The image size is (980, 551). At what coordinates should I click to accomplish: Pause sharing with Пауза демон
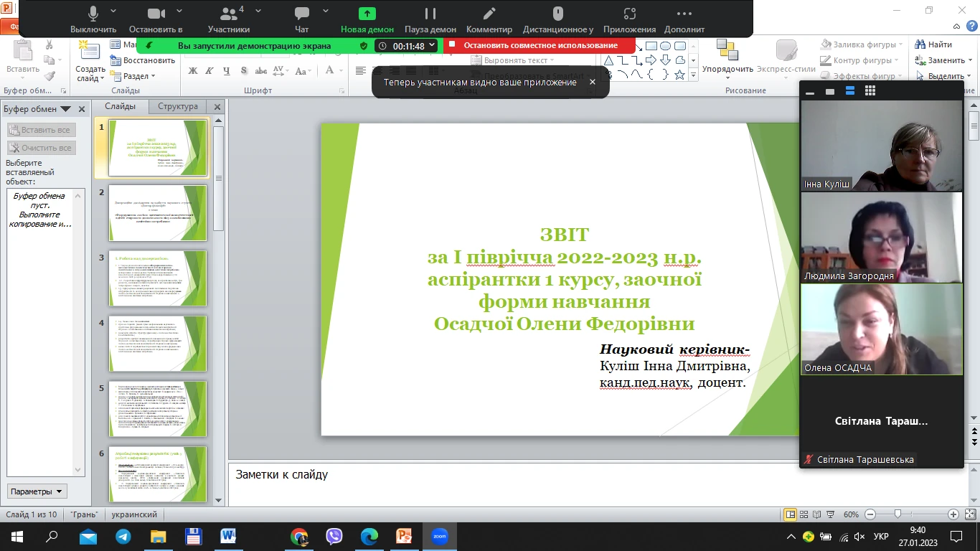click(430, 20)
